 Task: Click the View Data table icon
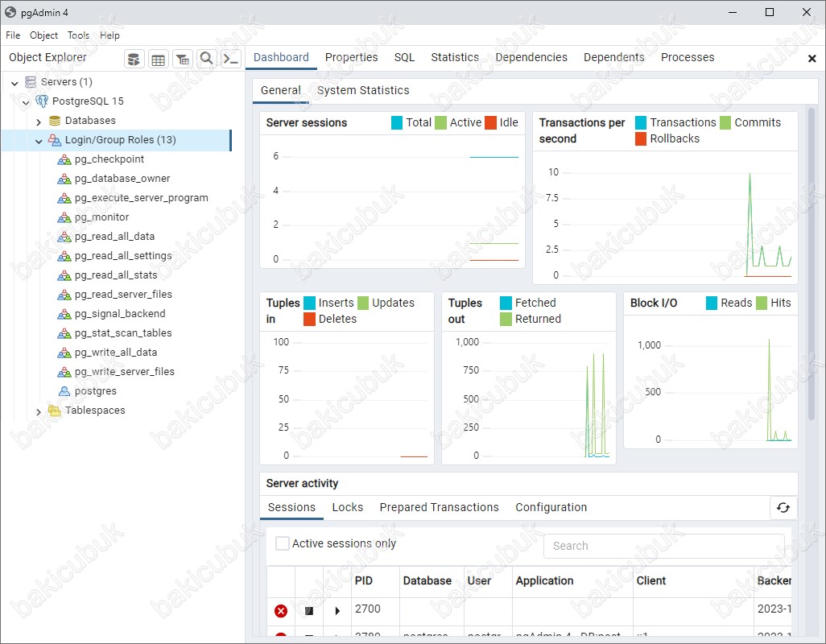[x=158, y=59]
